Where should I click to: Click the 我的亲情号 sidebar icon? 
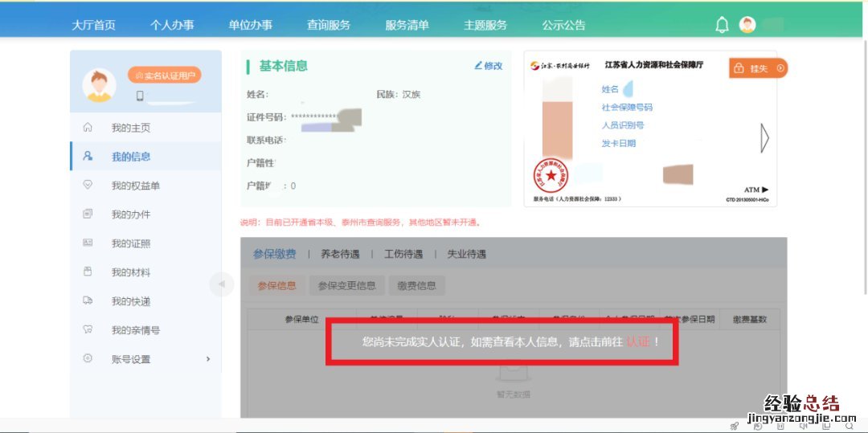[x=88, y=330]
